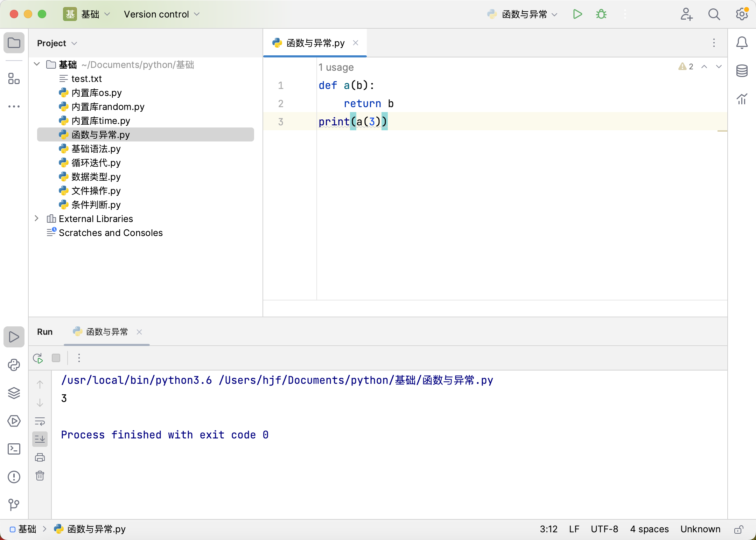
Task: Open the Terminal tool window
Action: [x=14, y=449]
